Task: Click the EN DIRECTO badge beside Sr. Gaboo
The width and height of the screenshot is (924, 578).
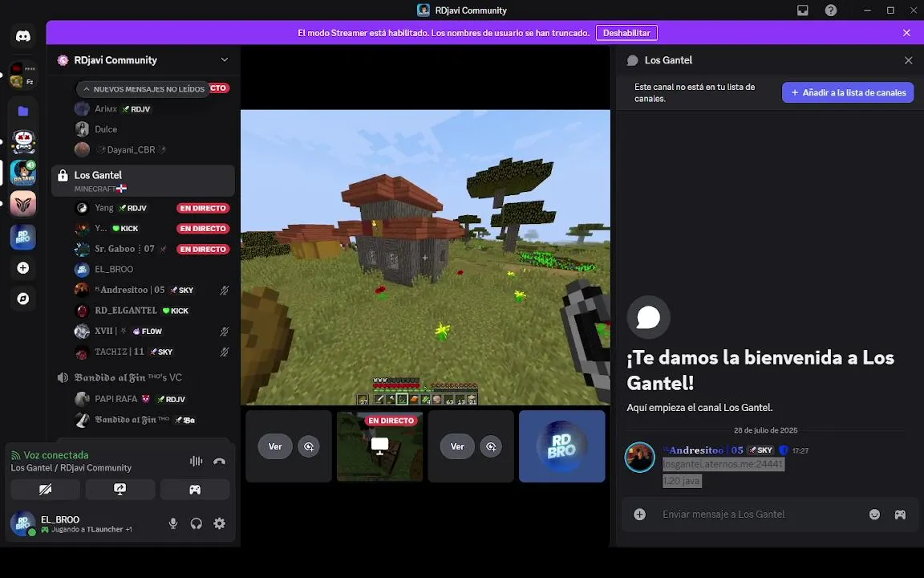Action: click(x=203, y=249)
